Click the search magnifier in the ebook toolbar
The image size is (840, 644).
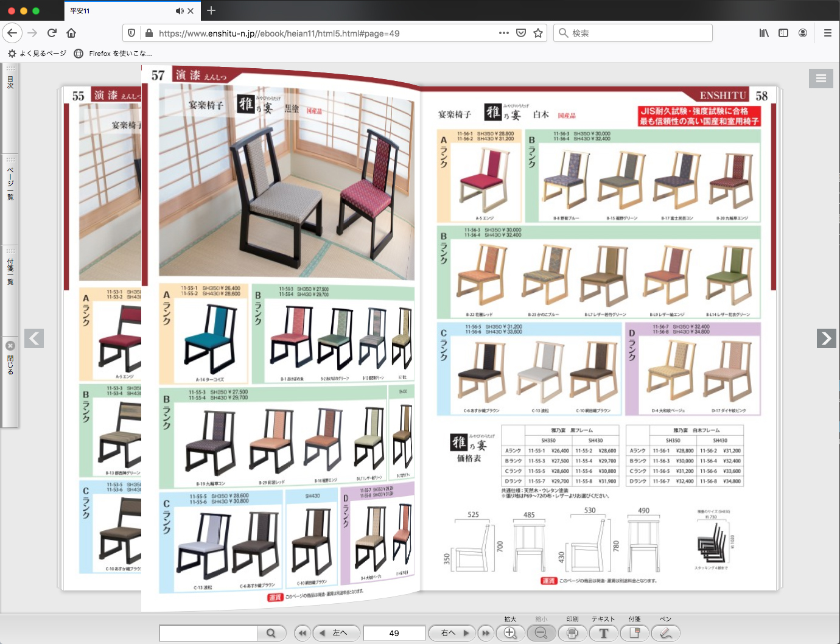(271, 633)
